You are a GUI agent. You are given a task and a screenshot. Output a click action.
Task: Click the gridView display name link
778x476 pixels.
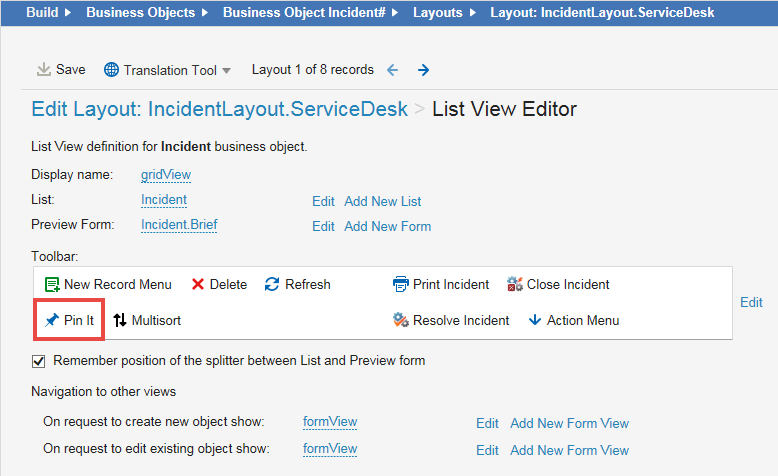click(x=165, y=174)
